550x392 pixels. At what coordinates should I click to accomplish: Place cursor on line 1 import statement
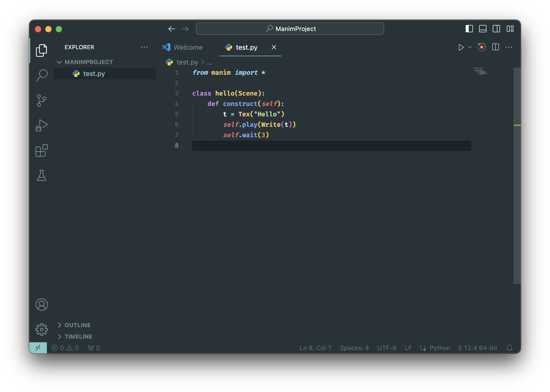click(229, 73)
